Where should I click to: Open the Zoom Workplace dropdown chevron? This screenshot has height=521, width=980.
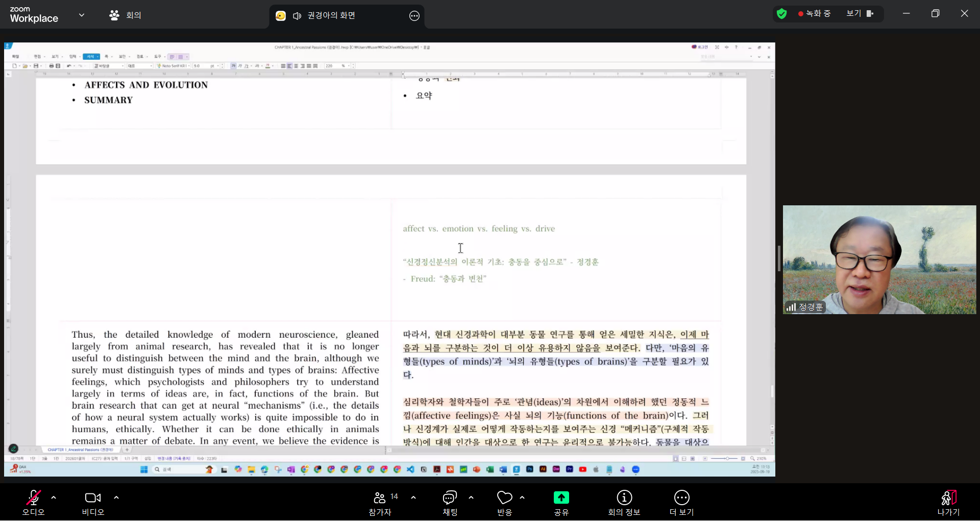82,15
